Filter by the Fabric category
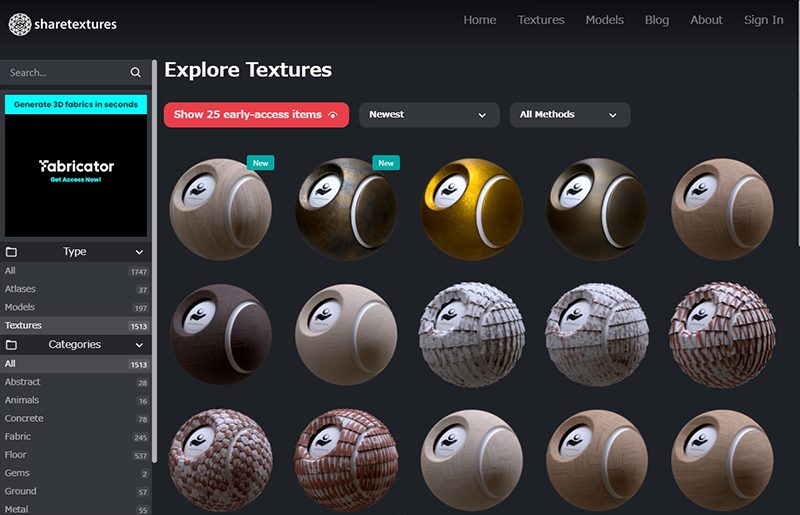 click(18, 437)
